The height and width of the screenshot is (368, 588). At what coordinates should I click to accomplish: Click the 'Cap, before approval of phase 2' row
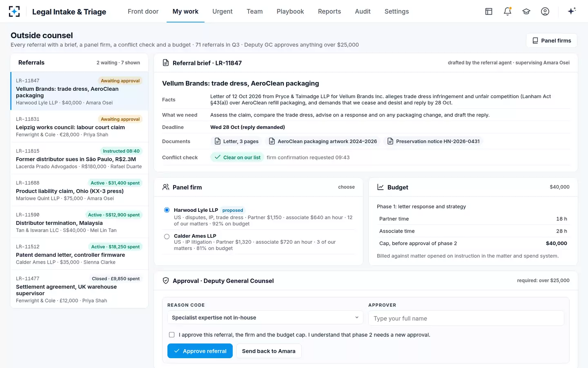(473, 243)
